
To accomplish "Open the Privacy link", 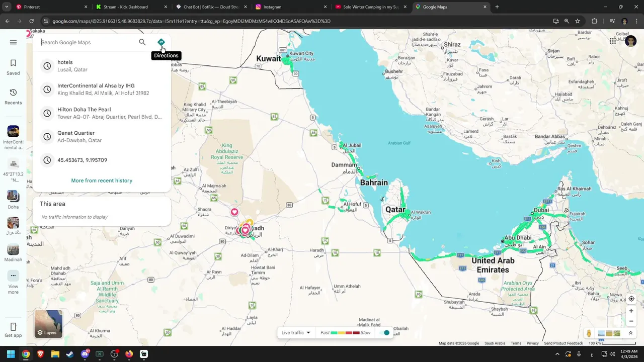I will coord(532,343).
